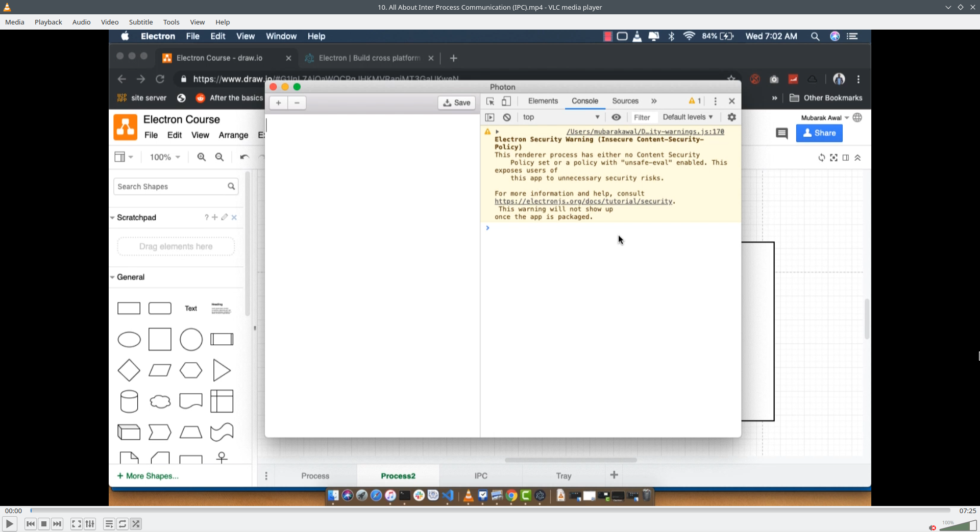Toggle VLC loop mode

122,524
